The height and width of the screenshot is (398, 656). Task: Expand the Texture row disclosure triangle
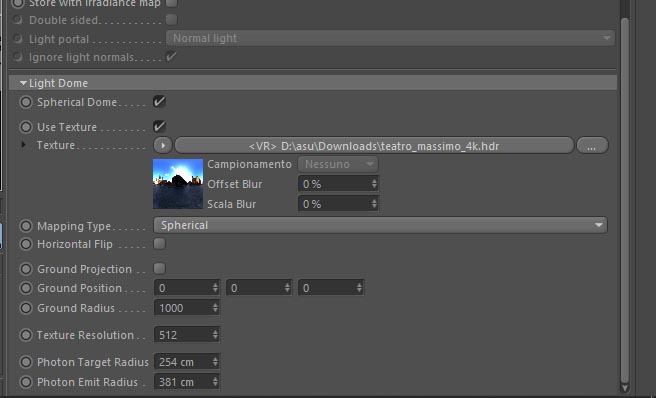(23, 145)
